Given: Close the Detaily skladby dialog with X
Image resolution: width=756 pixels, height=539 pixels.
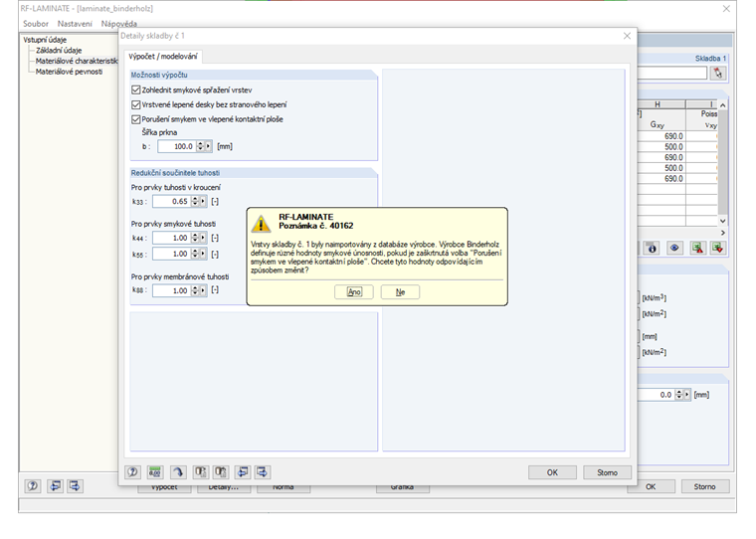Looking at the screenshot, I should (x=627, y=36).
